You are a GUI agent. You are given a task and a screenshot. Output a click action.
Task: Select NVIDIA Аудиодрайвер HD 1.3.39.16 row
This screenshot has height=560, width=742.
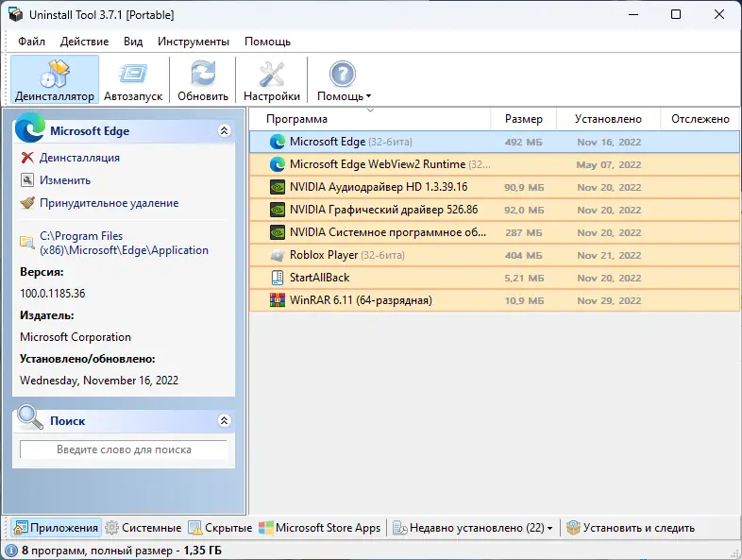click(495, 188)
